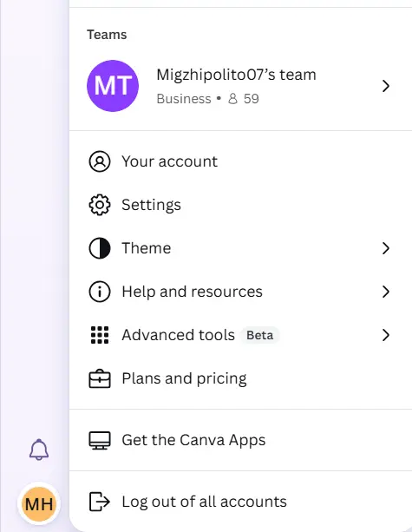Viewport: 412px width, 532px height.
Task: Expand the Advanced tools chevron
Action: click(x=386, y=335)
